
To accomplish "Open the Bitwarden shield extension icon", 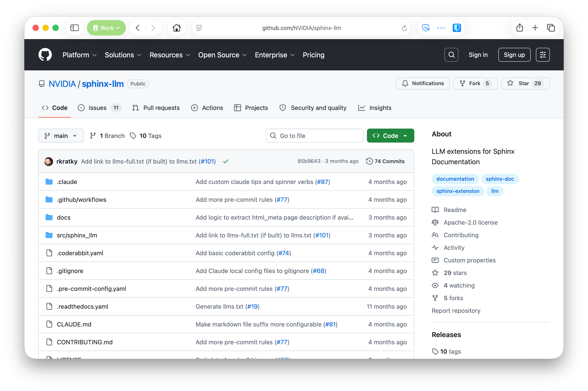I will 457,28.
